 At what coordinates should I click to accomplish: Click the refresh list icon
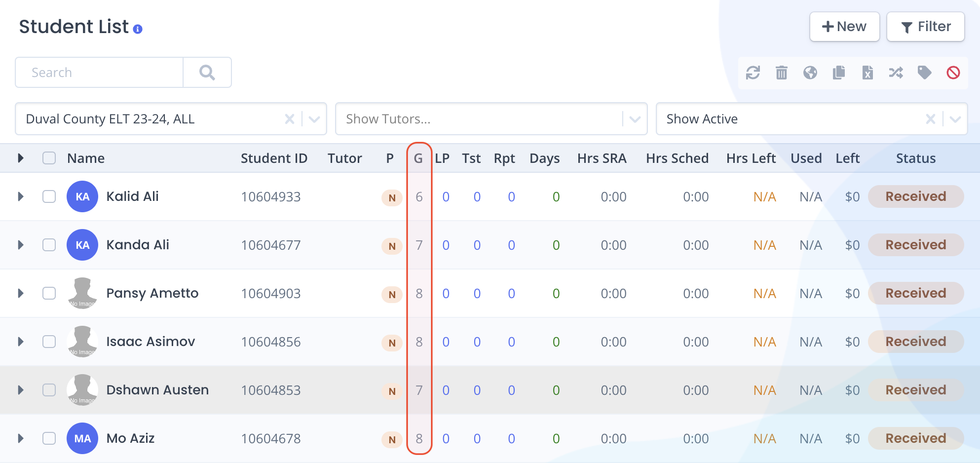point(753,73)
